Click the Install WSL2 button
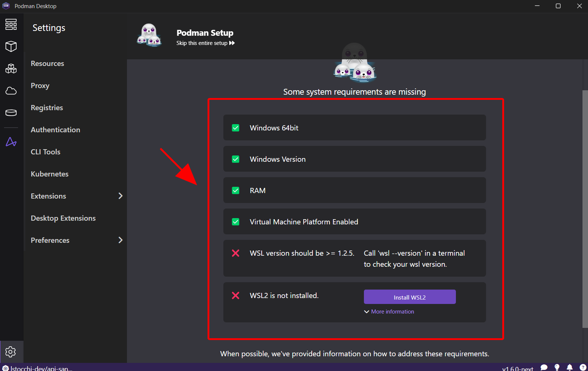 coord(410,297)
